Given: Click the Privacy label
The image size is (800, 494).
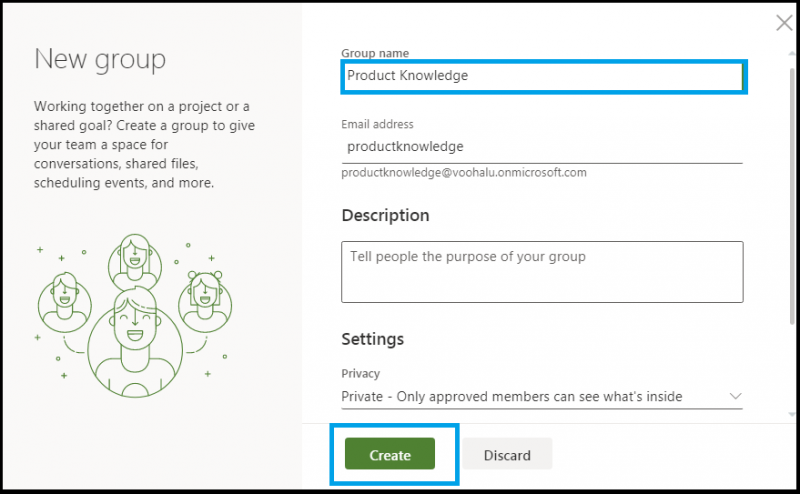Looking at the screenshot, I should click(x=361, y=373).
